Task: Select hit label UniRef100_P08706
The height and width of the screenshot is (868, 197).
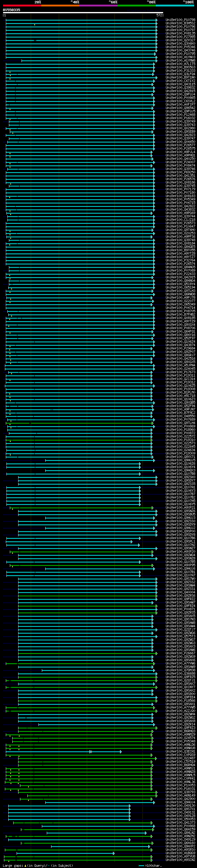Action: [x=180, y=328]
